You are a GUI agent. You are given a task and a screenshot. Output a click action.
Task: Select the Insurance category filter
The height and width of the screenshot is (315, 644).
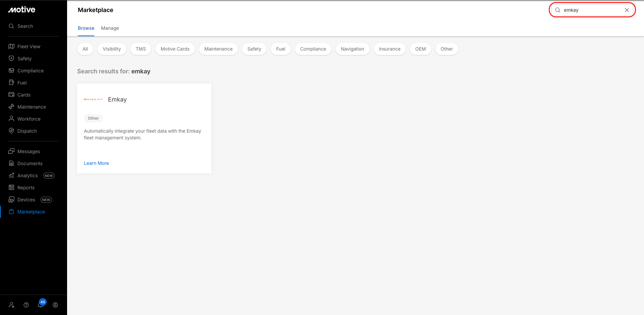(389, 49)
